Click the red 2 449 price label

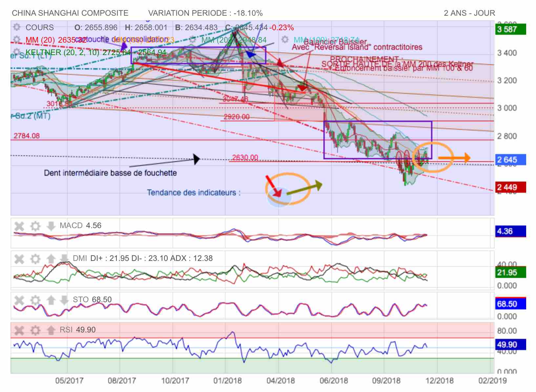point(510,187)
